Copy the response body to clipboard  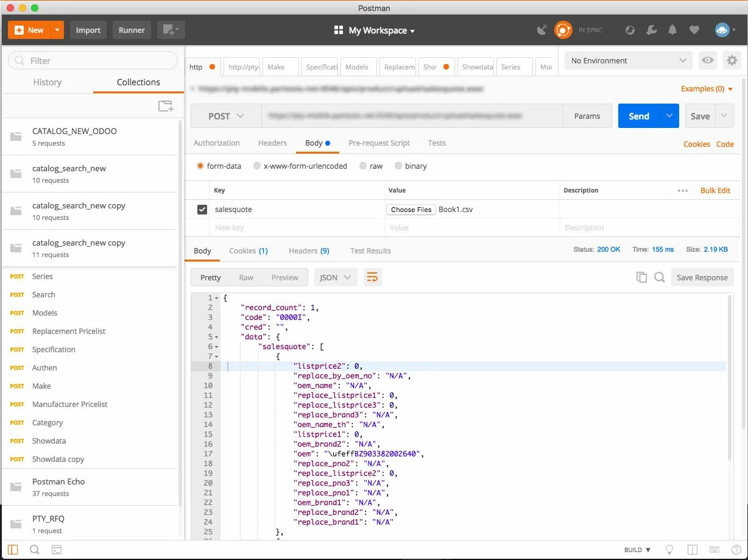pos(641,277)
